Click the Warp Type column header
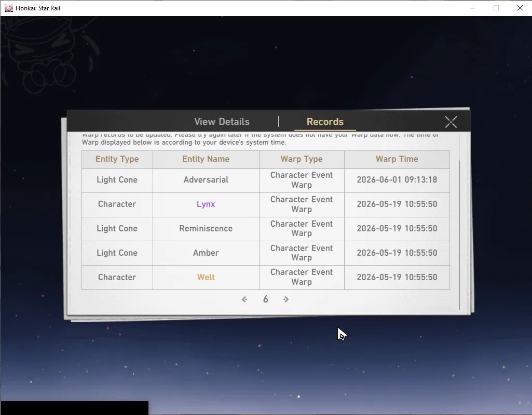 301,159
